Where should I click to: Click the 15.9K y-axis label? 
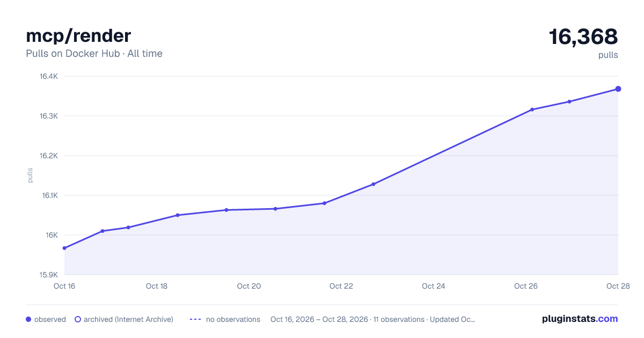(x=49, y=275)
